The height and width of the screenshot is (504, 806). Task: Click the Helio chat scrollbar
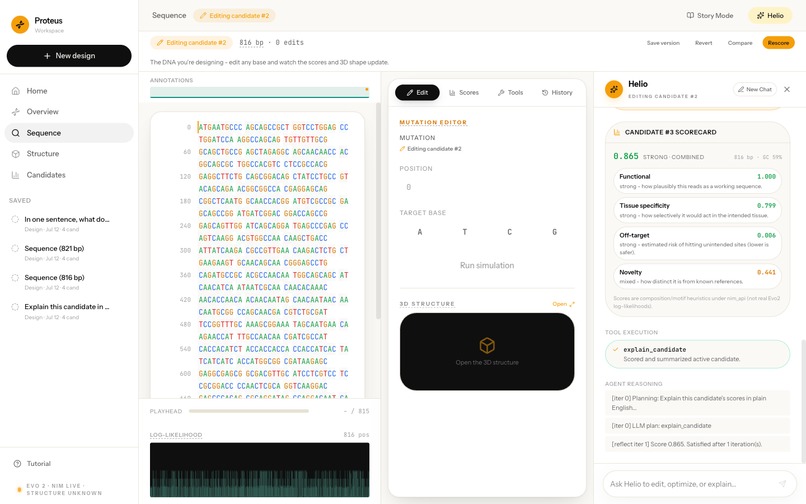click(803, 401)
